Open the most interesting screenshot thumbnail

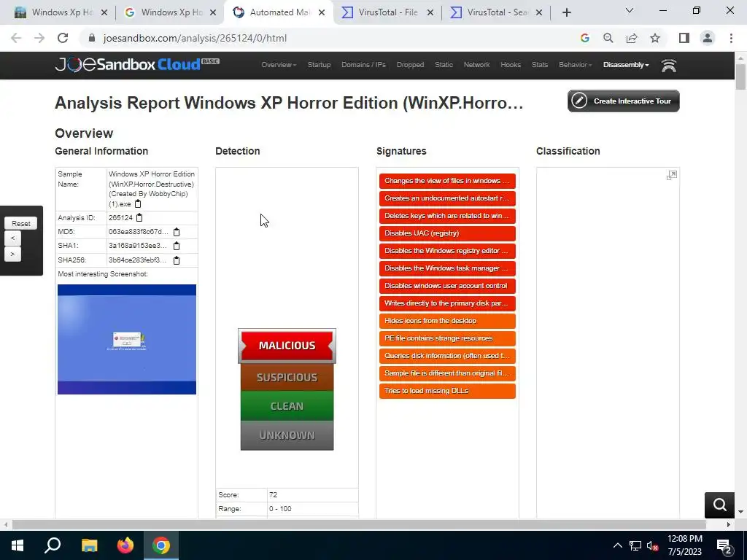(127, 340)
